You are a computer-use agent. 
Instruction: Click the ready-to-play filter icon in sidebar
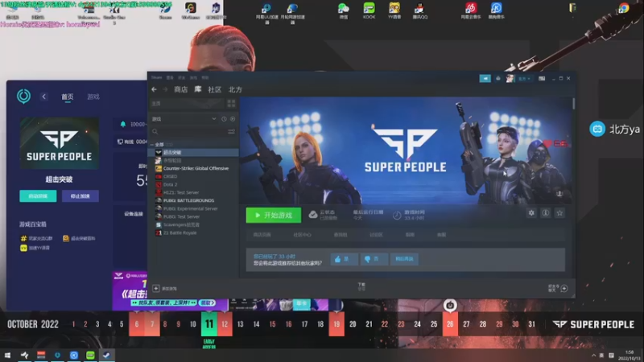pos(233,119)
